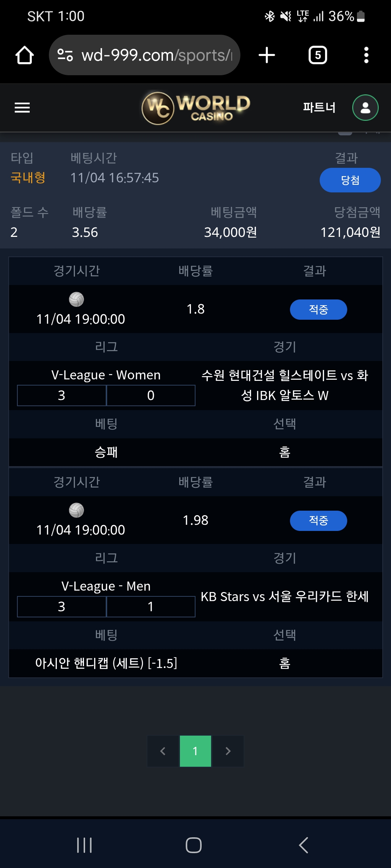This screenshot has width=391, height=868.
Task: Tap the World Casino logo
Action: point(195,108)
